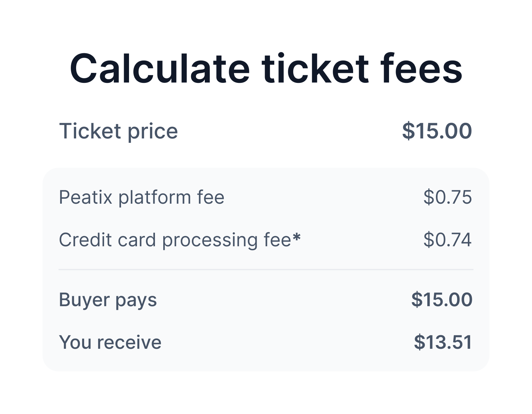Click the word "receive" in the bottom row
Screen dimensions: 532x414
(129, 342)
